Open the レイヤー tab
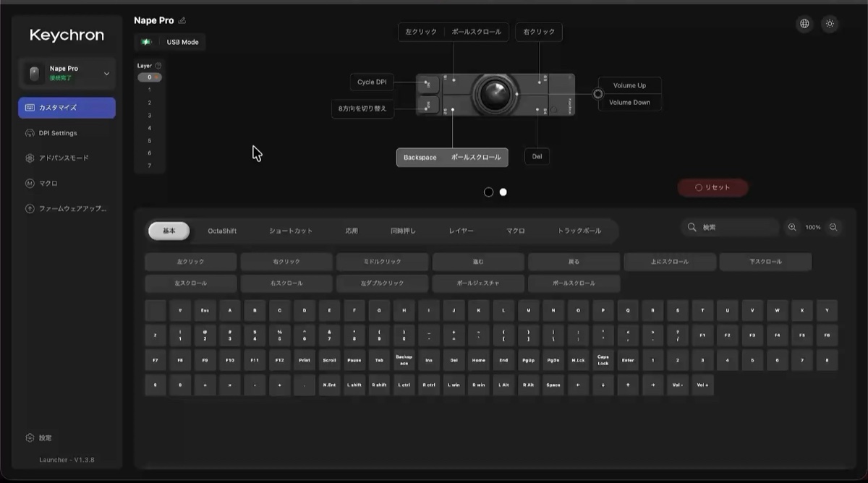Viewport: 868px width, 483px height. 461,231
